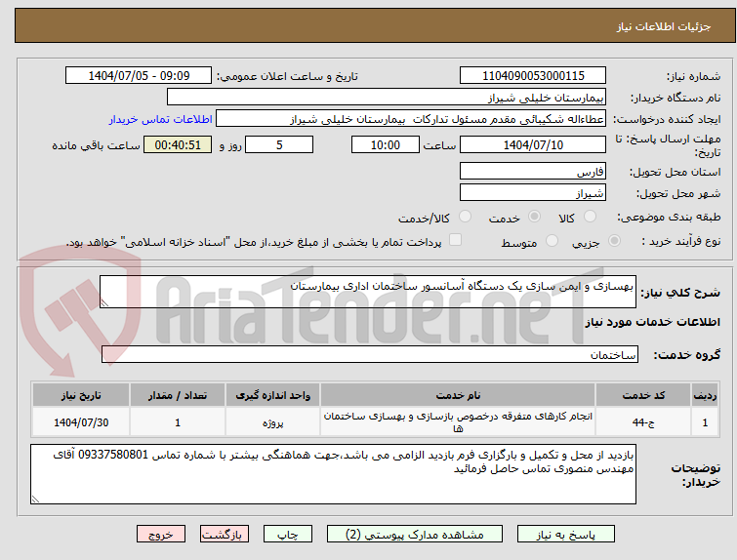This screenshot has width=737, height=560.
Task: Click the province field فارس
Action: tap(533, 171)
